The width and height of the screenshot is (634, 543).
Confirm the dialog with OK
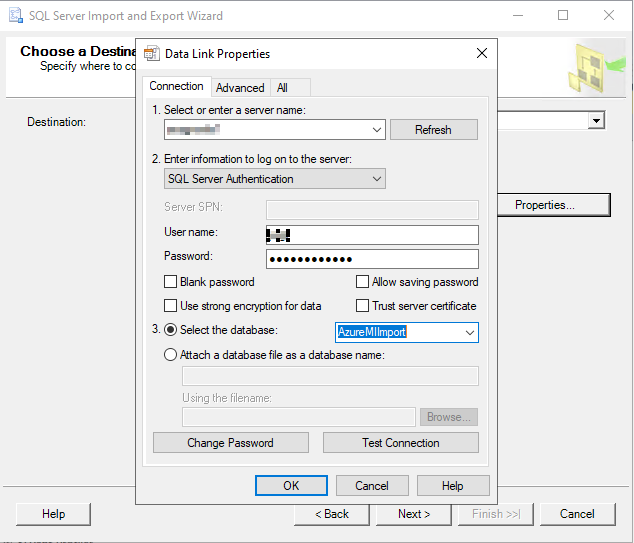click(291, 486)
